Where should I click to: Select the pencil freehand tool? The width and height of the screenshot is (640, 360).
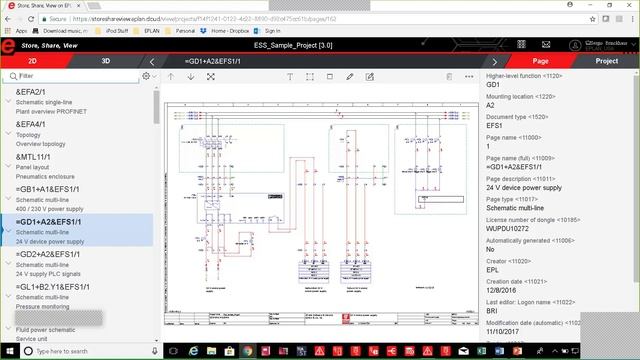(350, 76)
